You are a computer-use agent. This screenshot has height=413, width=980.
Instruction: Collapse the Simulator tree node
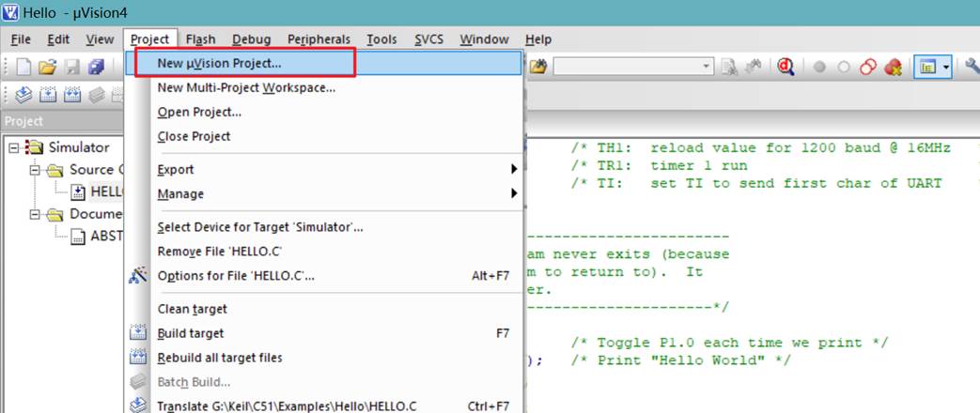14,147
